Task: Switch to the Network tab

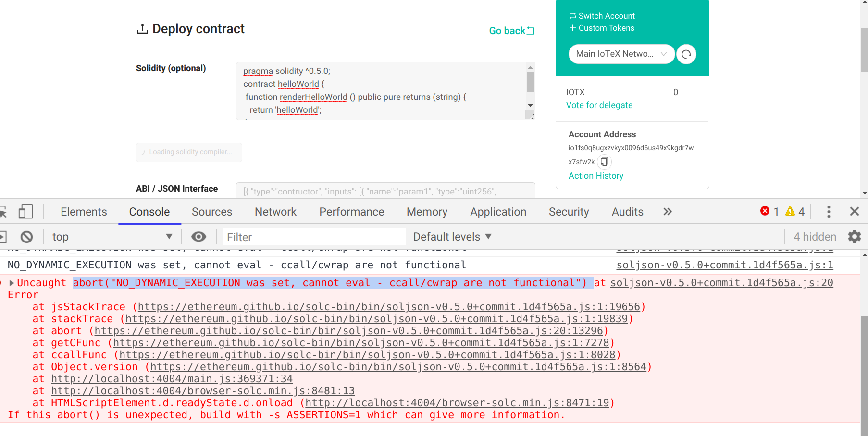Action: [275, 211]
